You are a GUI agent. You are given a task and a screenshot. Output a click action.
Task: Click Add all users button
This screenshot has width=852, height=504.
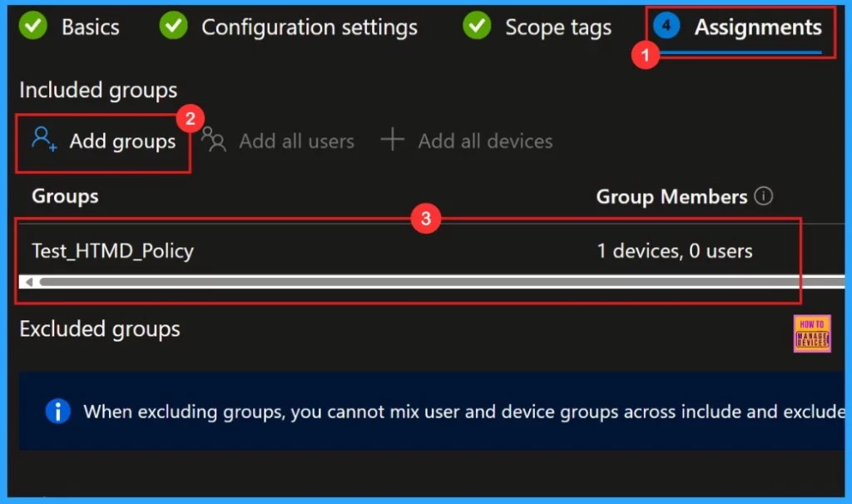[x=278, y=141]
